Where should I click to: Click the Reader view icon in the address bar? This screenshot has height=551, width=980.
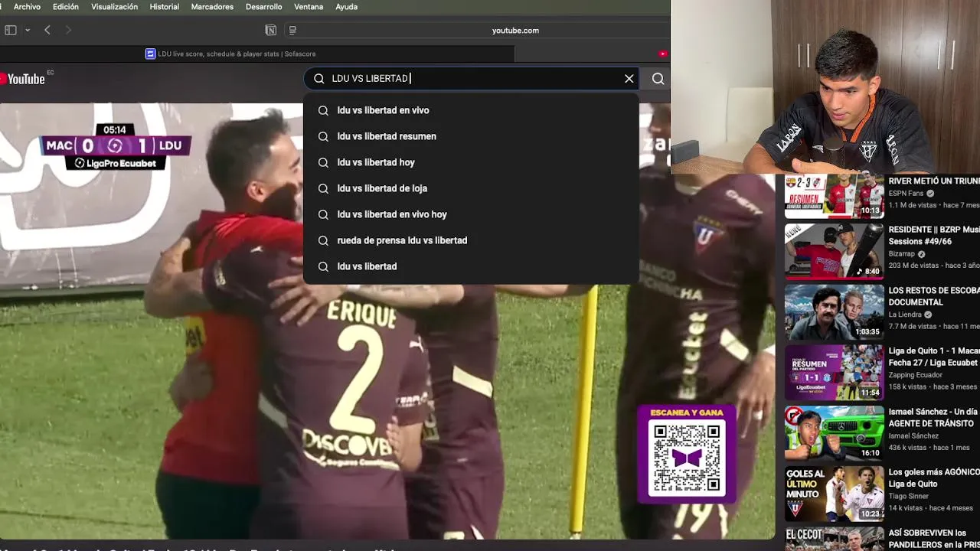pos(292,30)
